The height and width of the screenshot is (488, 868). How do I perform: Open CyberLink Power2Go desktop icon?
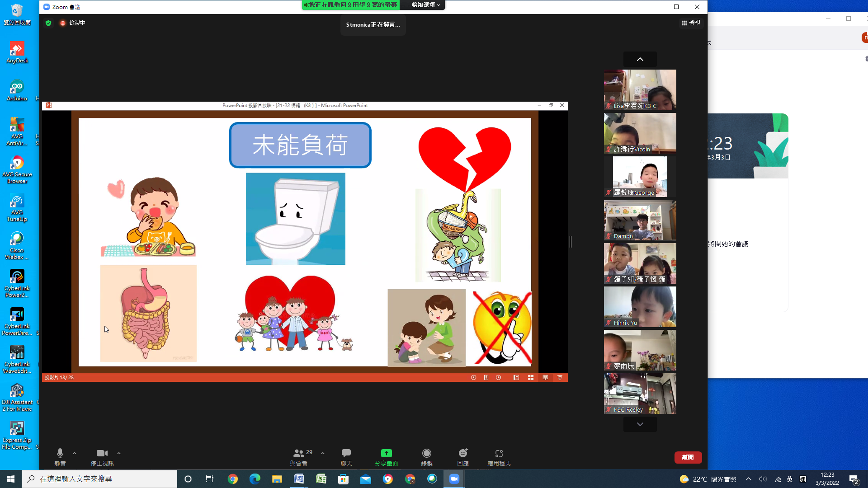[17, 284]
